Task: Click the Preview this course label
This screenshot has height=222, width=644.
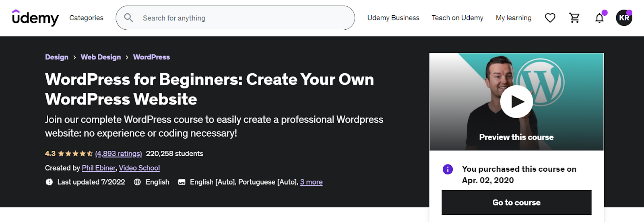Action: click(516, 137)
